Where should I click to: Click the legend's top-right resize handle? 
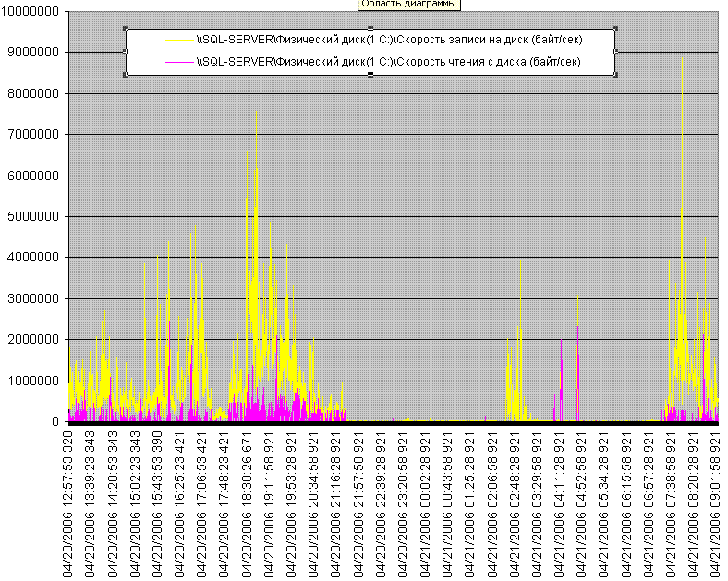pos(614,29)
